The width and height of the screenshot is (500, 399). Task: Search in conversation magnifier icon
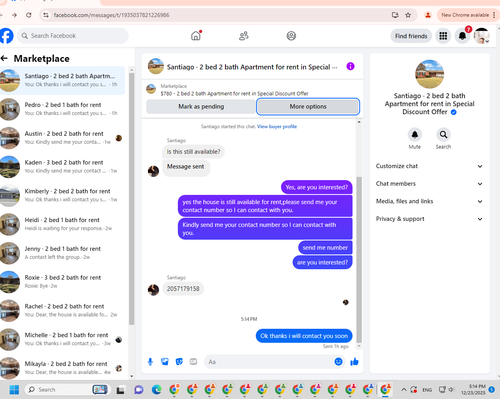tap(443, 135)
